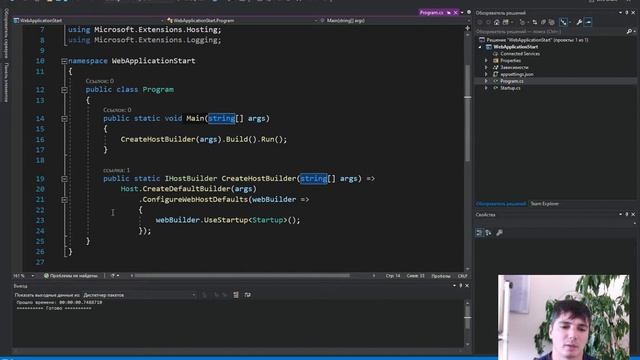Click the Categorized icon in Properties panel
The image size is (640, 360).
479,233
